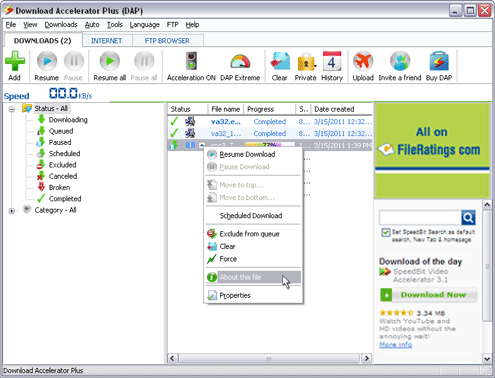Click the SpeedBit search input field
The image size is (495, 378).
coord(420,218)
